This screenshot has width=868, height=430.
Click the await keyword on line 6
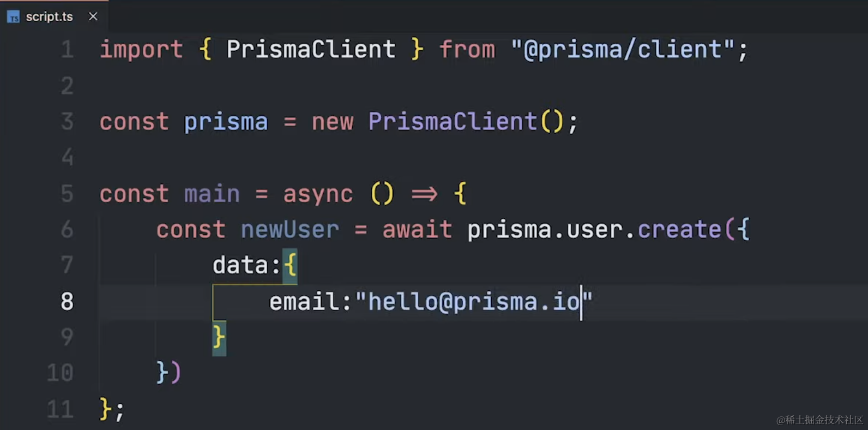tap(417, 230)
